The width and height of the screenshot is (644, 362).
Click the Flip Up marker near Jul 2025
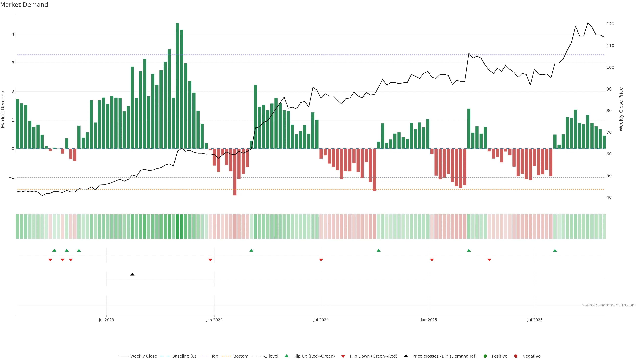[555, 251]
